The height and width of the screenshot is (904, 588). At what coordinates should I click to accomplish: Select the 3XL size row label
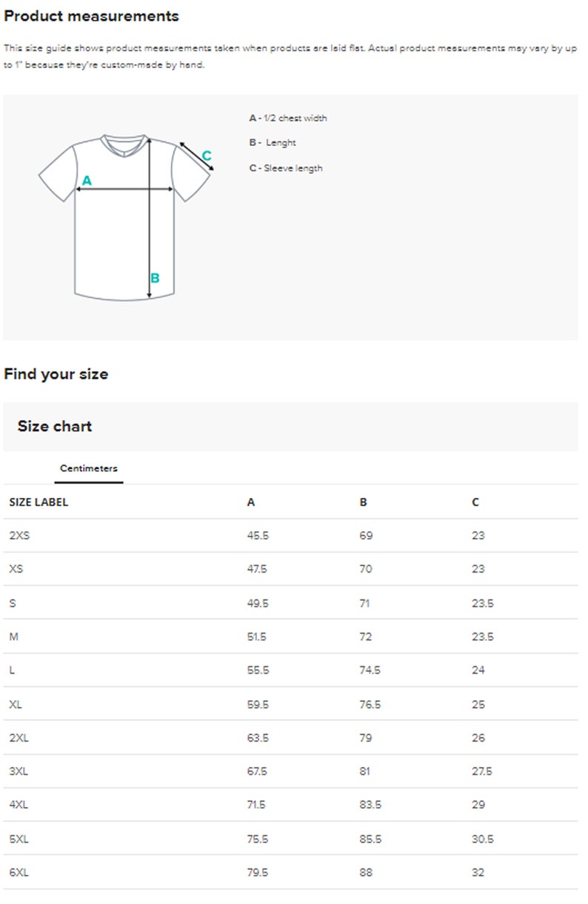pyautogui.click(x=19, y=771)
